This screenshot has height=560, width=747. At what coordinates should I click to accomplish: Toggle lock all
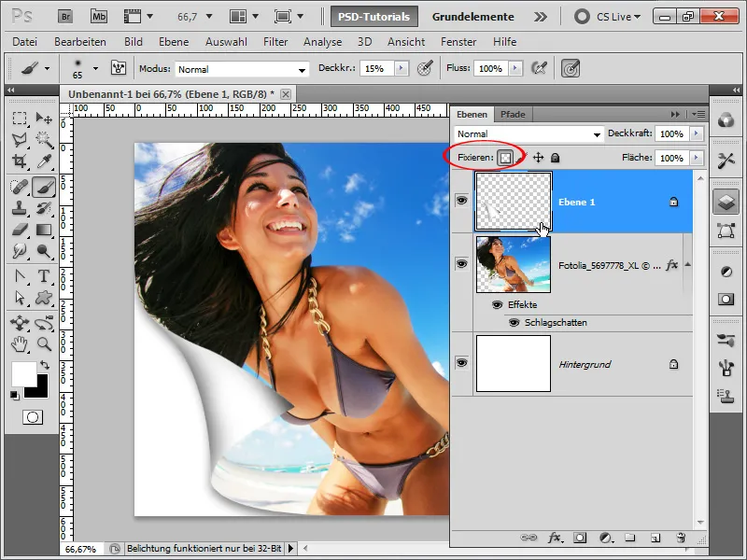[x=555, y=158]
